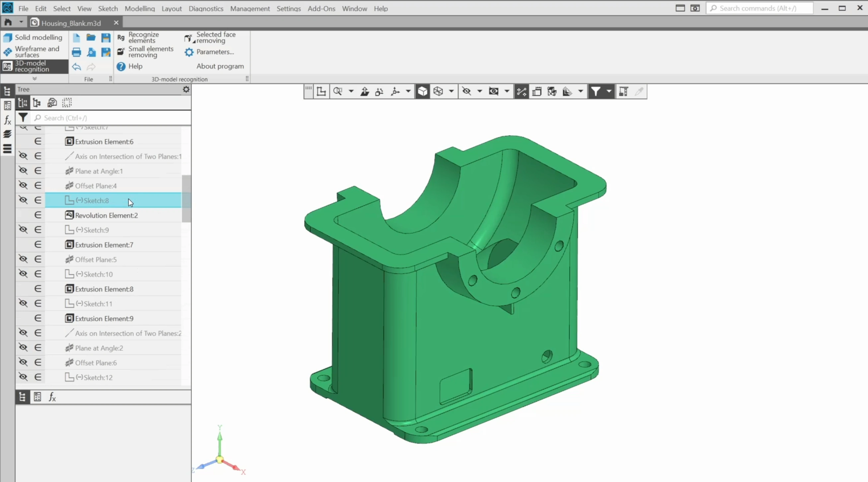Select Revolution Element:2 in tree

106,215
